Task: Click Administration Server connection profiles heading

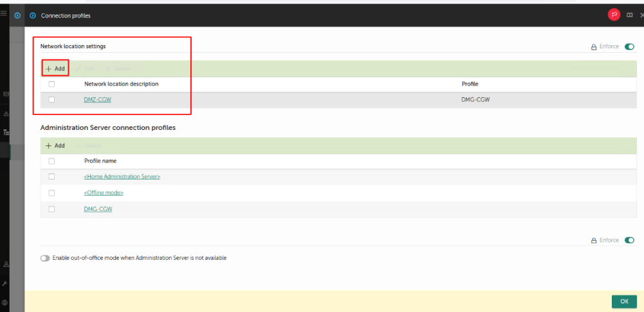Action: click(x=108, y=127)
